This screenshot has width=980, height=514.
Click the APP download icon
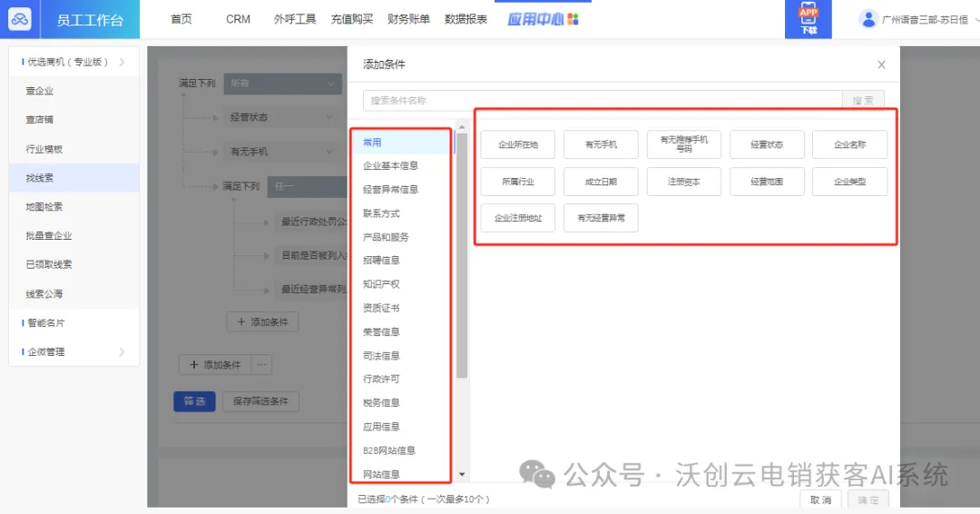(x=808, y=19)
